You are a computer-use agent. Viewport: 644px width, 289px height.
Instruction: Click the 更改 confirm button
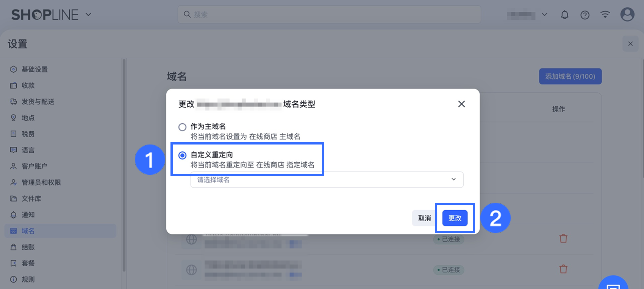click(x=455, y=218)
